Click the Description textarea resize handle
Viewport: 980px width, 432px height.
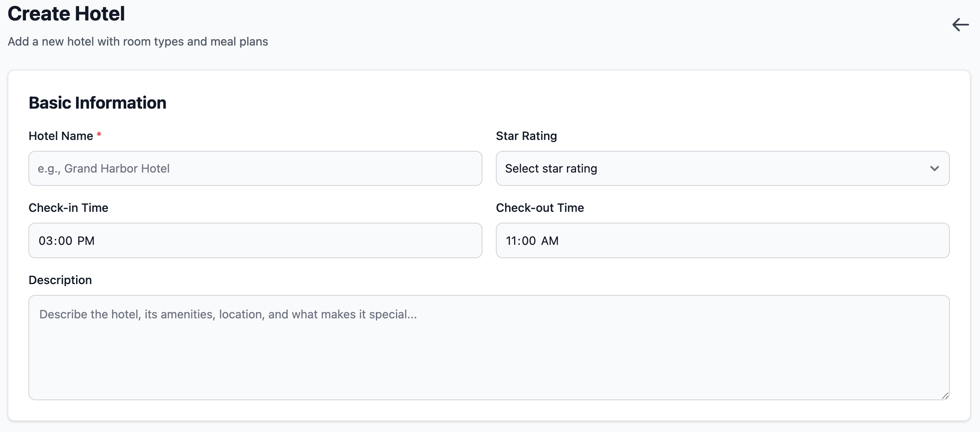[945, 396]
